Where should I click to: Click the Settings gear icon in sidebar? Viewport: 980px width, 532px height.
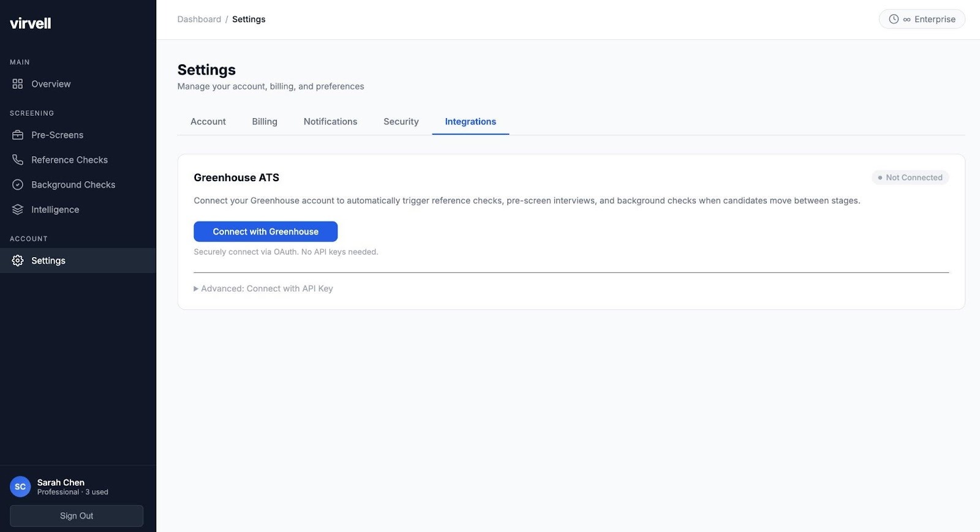click(x=18, y=260)
